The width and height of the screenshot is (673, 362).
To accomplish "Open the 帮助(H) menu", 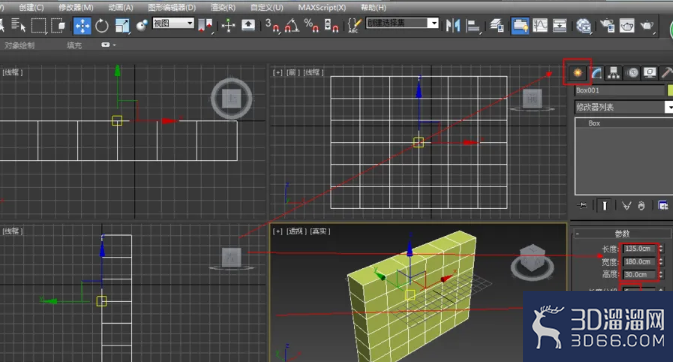I will [373, 7].
